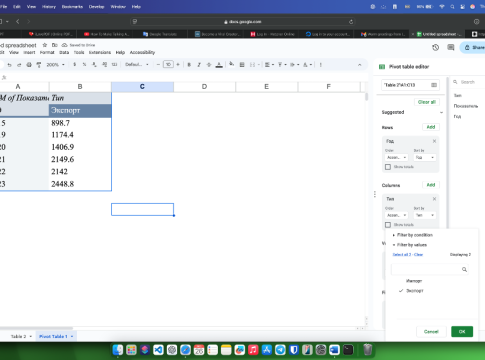Increase decimal places

[x=104, y=65]
